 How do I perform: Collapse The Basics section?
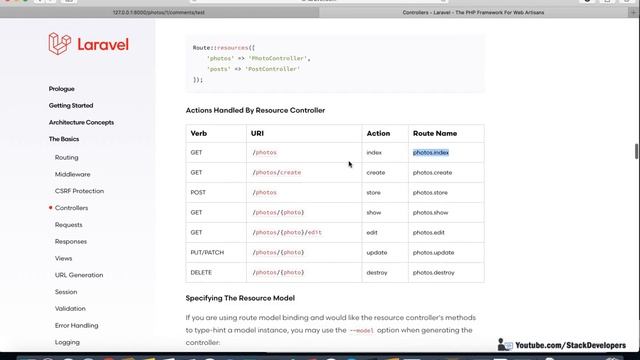[64, 139]
